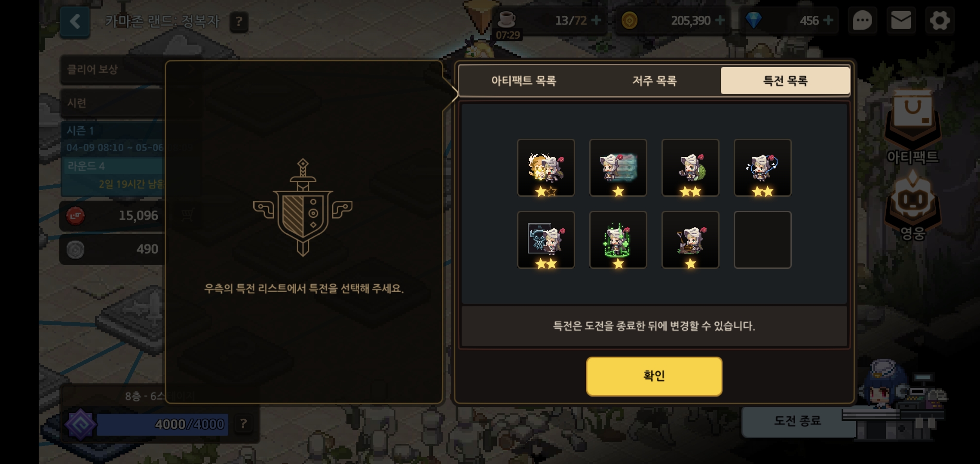Select the green shell two-star perk
The height and width of the screenshot is (464, 980).
click(690, 168)
